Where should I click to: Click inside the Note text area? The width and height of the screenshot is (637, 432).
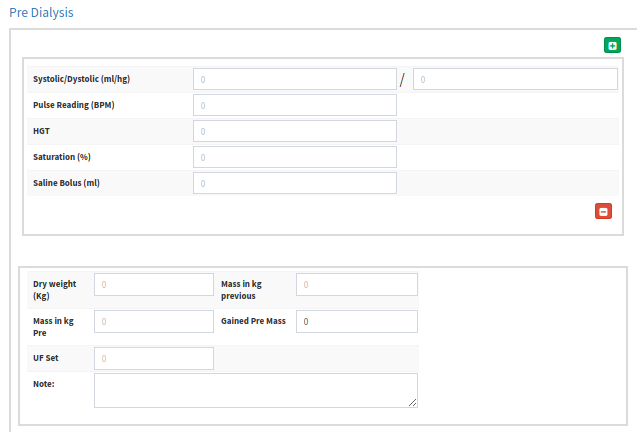pos(255,390)
